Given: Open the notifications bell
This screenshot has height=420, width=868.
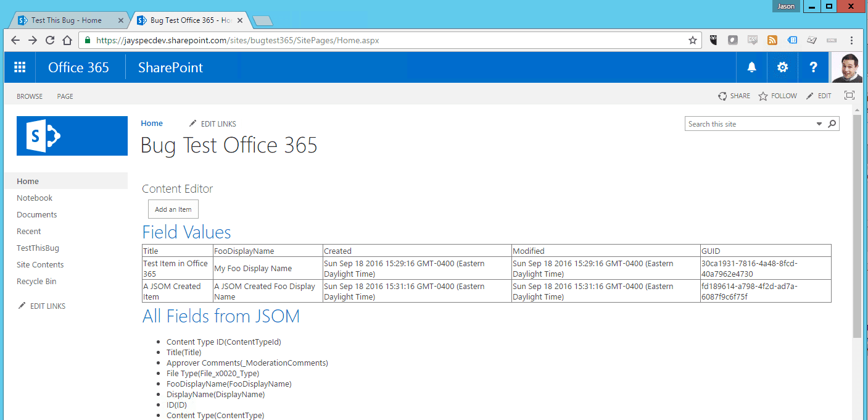Looking at the screenshot, I should tap(751, 67).
